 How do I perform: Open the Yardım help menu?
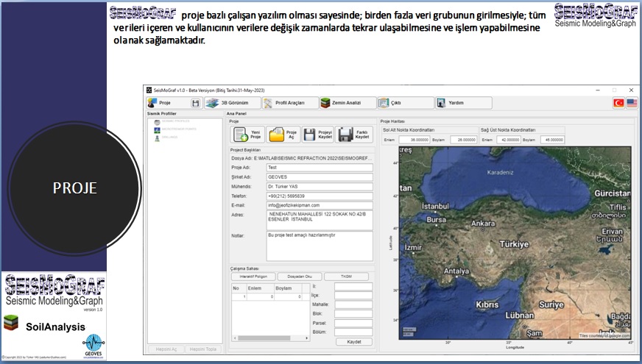click(464, 103)
